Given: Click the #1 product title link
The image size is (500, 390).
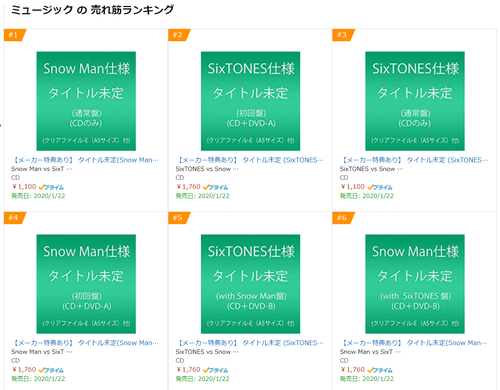Looking at the screenshot, I should pyautogui.click(x=85, y=160).
